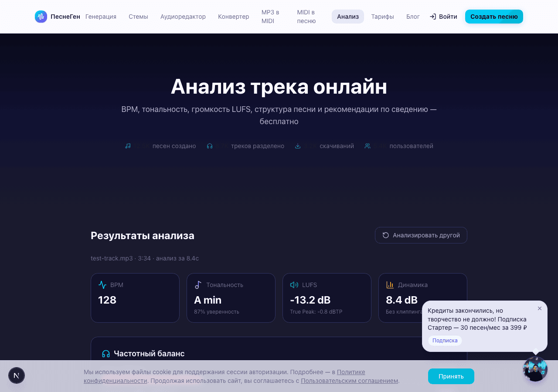Open the MP3 в MIDI converter
558x392 pixels.
coord(270,17)
